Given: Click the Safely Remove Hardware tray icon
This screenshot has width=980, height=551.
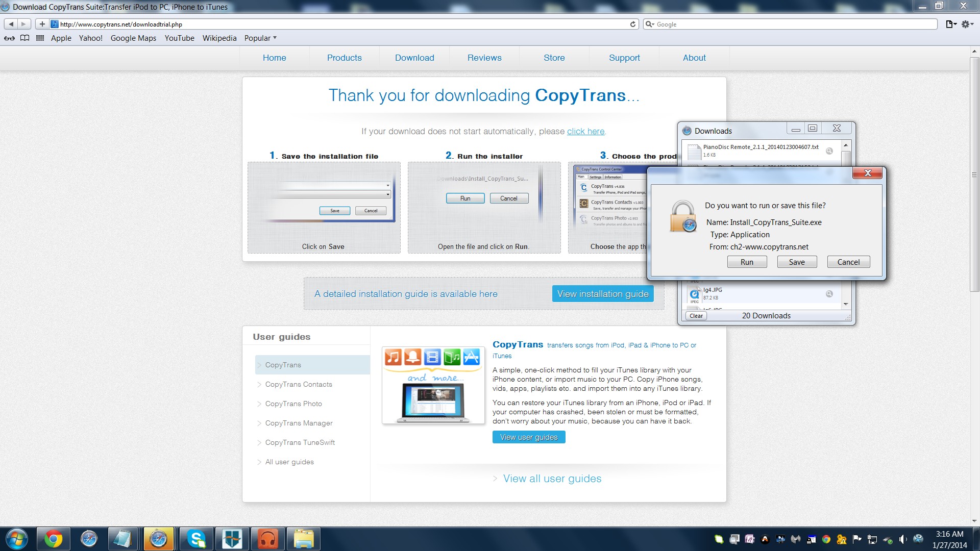Looking at the screenshot, I should point(888,539).
